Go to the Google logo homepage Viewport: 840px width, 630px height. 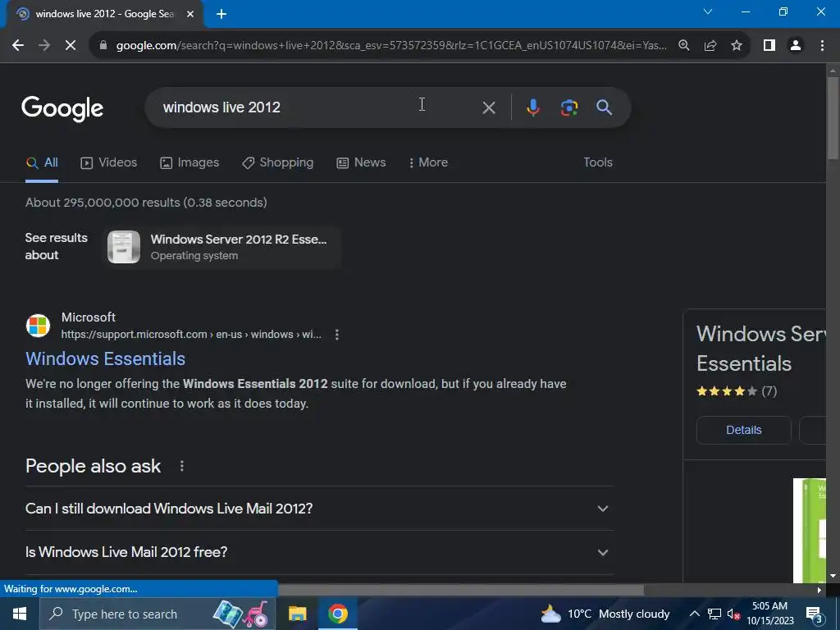tap(62, 108)
